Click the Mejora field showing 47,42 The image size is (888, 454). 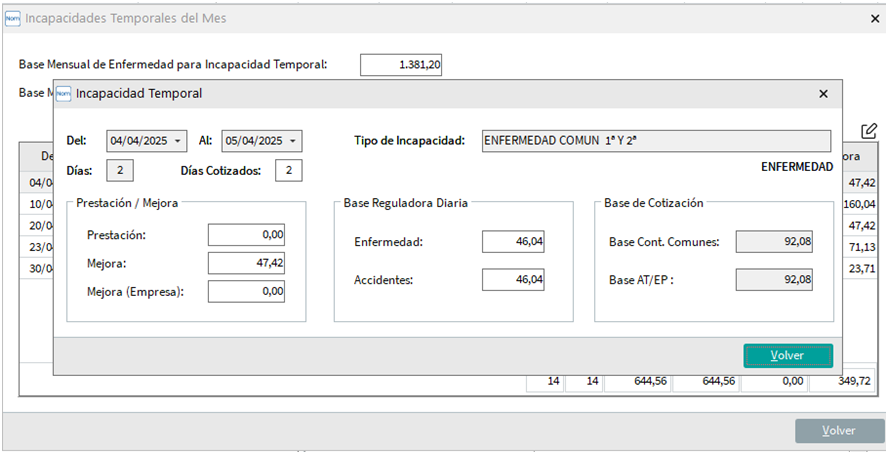[x=246, y=263]
